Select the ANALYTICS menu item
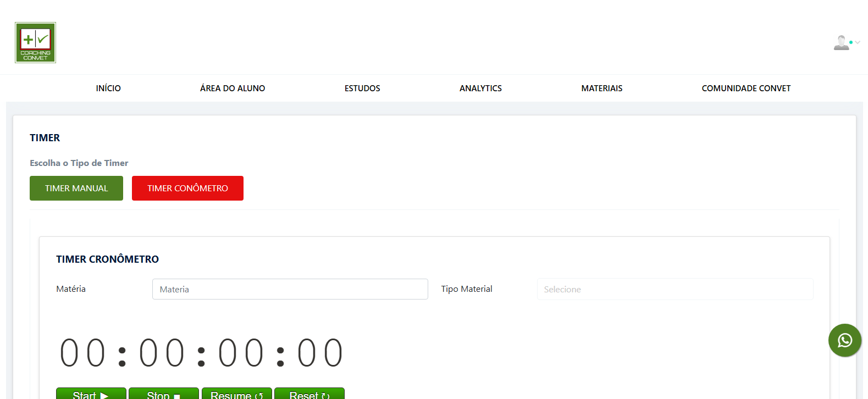Image resolution: width=868 pixels, height=399 pixels. [480, 88]
